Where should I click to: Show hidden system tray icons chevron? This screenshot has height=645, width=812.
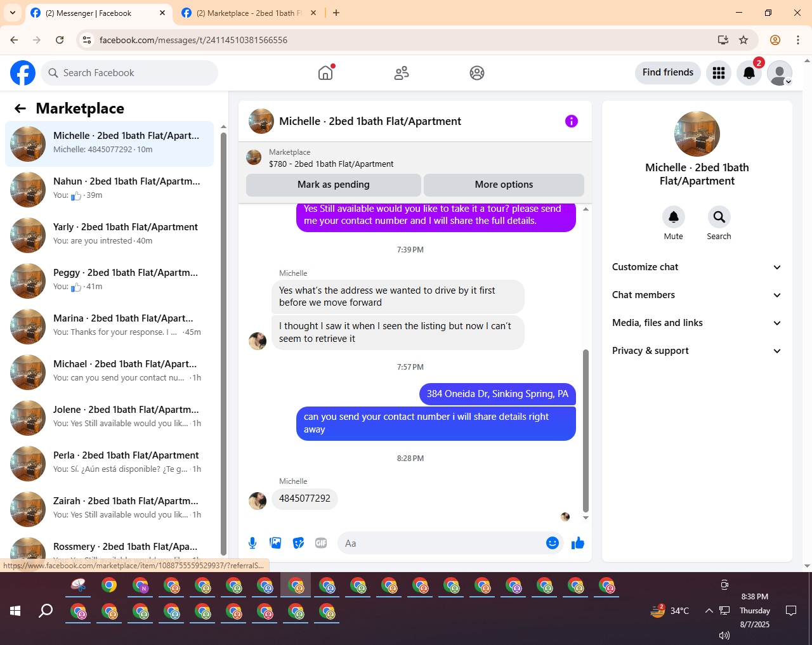709,611
